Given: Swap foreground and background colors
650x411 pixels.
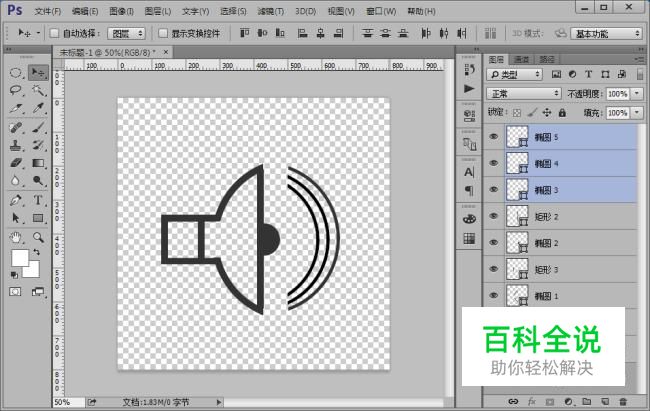Looking at the screenshot, I should pyautogui.click(x=36, y=252).
